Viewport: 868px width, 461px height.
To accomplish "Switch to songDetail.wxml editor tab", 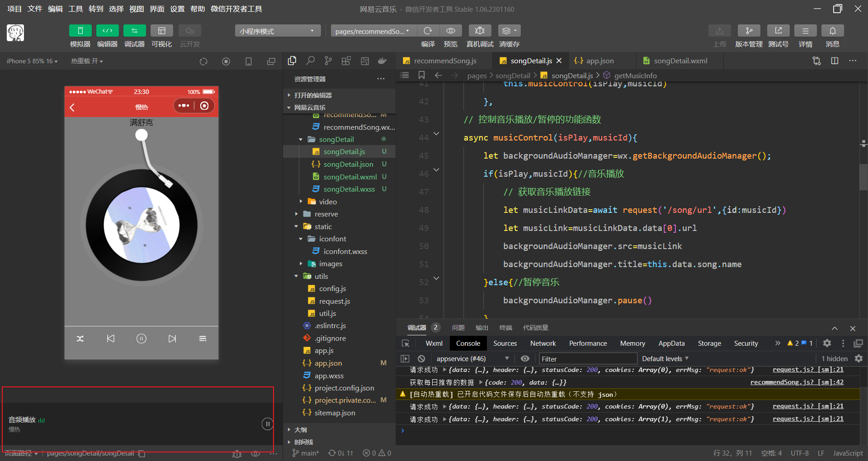I will pos(680,61).
